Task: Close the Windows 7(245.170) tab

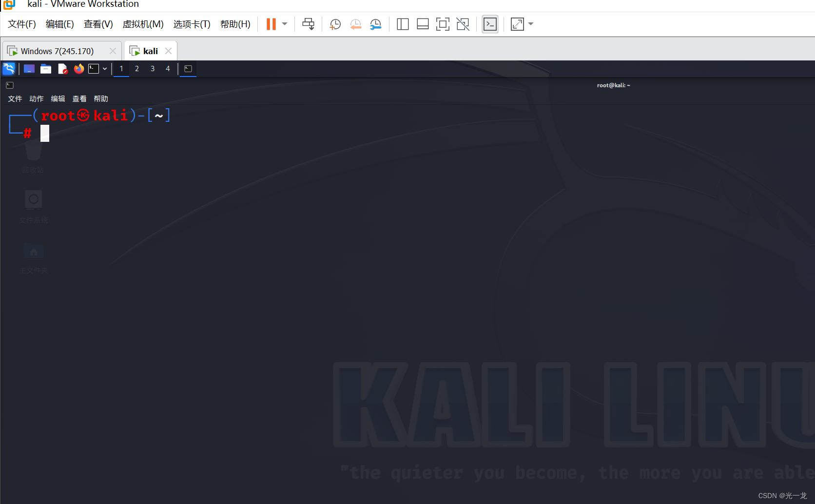Action: point(113,51)
